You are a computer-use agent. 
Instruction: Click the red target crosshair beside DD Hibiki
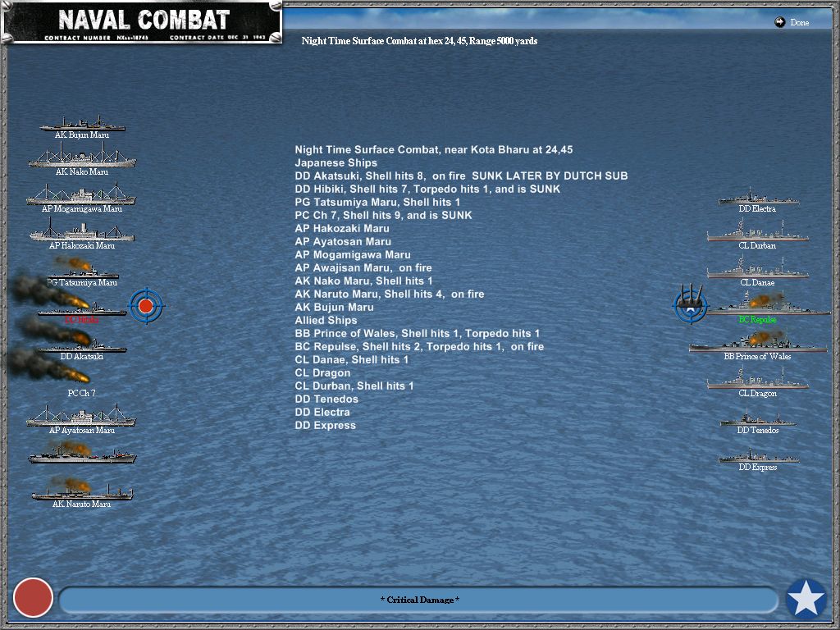(x=146, y=306)
